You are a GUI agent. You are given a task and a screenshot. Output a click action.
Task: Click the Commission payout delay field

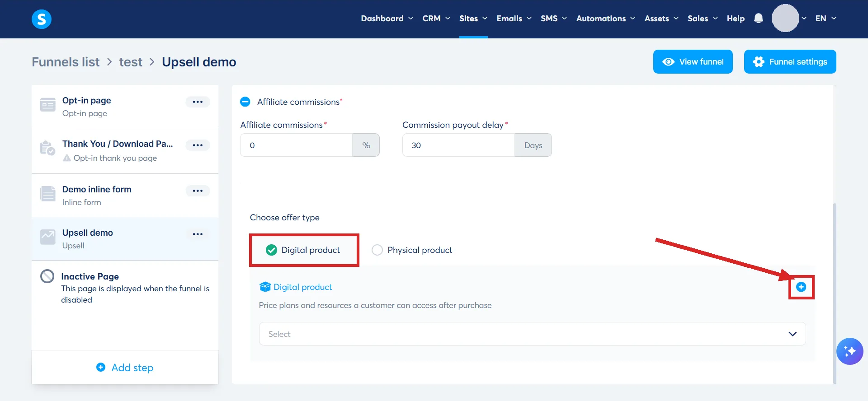tap(458, 145)
